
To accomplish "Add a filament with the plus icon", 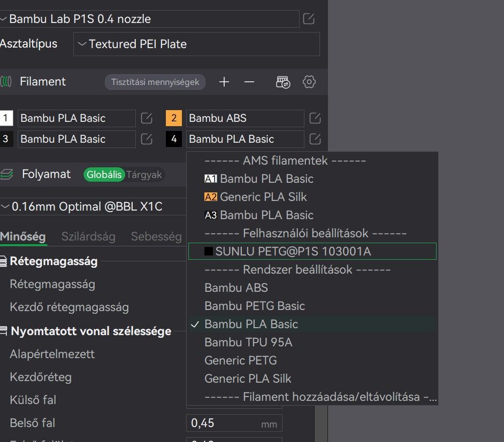I will [x=224, y=82].
